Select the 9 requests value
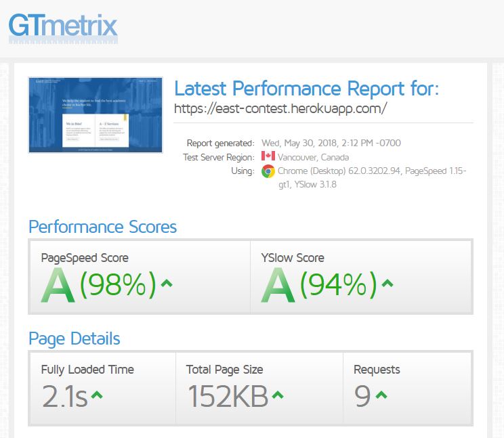Screen dimensions: 504x438 click(x=362, y=396)
